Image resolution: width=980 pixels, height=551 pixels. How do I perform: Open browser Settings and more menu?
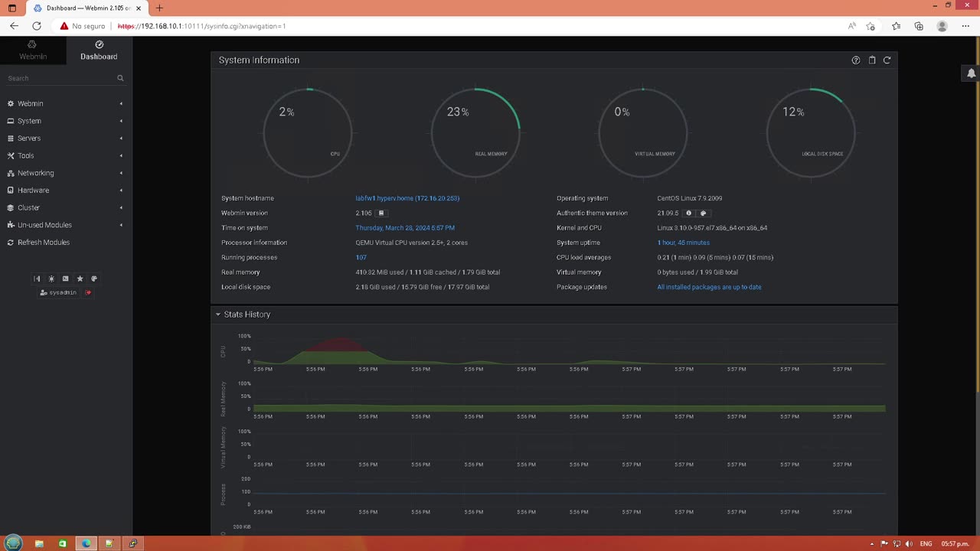965,26
